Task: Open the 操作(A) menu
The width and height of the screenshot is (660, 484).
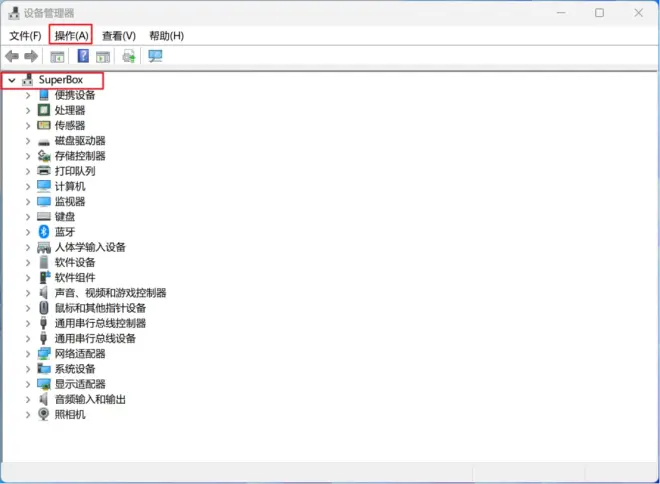Action: tap(71, 36)
